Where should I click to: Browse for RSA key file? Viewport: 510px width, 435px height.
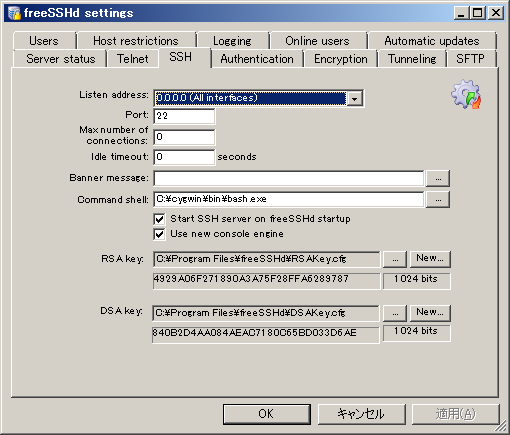395,259
